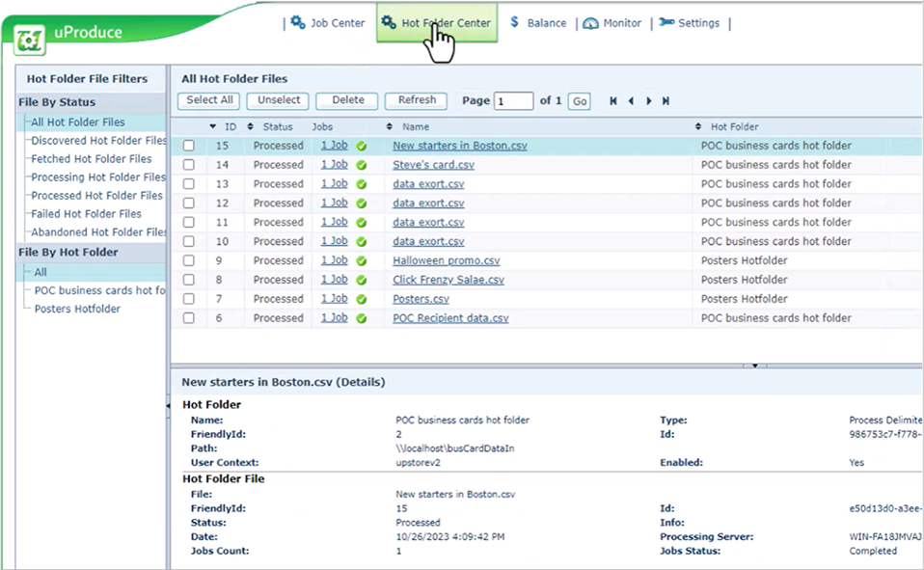
Task: Click green status check for row ID 7
Action: [x=362, y=299]
